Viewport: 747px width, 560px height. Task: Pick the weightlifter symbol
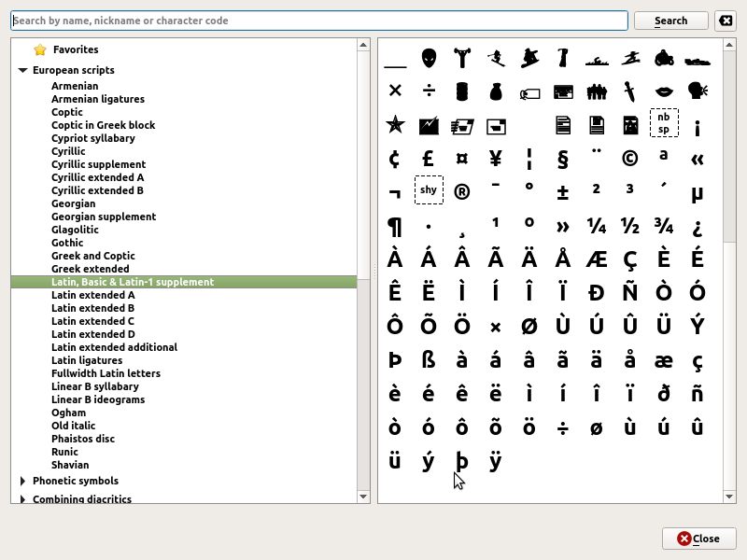pos(461,58)
